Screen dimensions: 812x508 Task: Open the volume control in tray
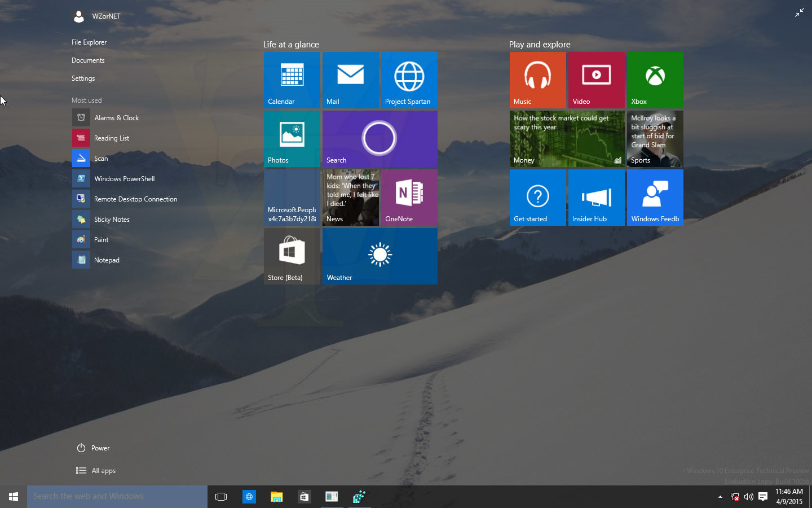point(748,497)
